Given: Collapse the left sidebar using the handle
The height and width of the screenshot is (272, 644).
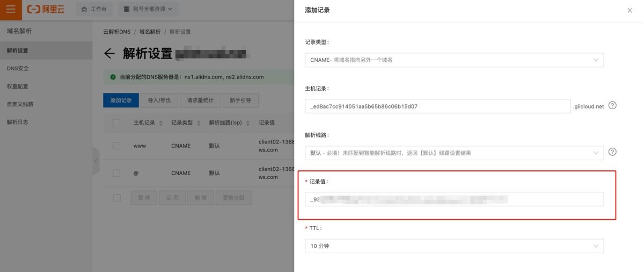Looking at the screenshot, I should (x=96, y=161).
